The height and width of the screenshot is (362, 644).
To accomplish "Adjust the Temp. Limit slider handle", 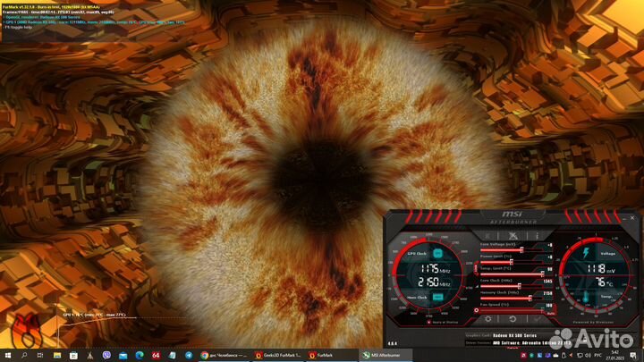I will click(542, 274).
